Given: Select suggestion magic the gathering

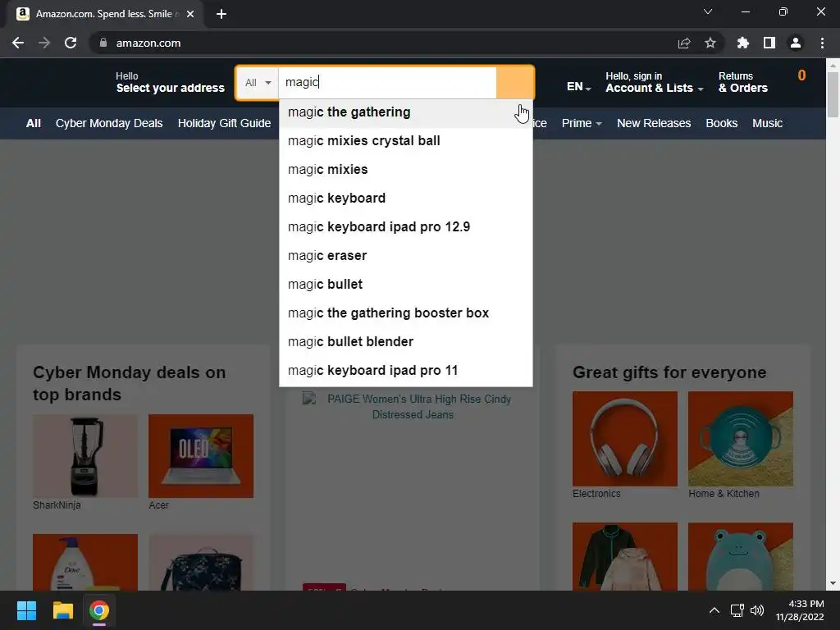Looking at the screenshot, I should coord(405,112).
